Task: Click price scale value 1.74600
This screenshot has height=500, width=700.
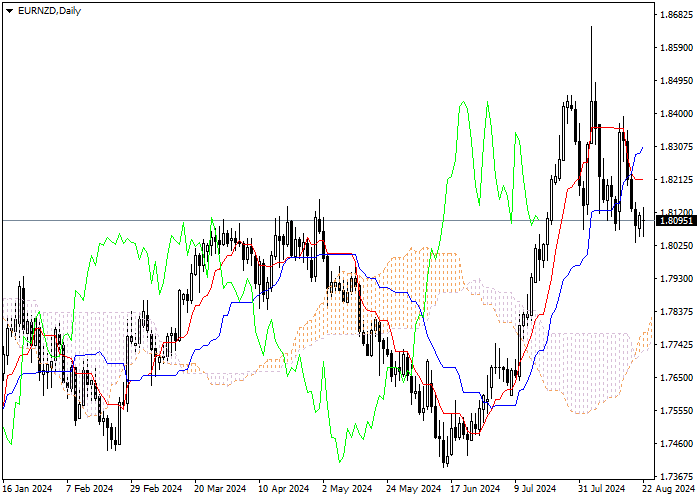Action: (677, 444)
